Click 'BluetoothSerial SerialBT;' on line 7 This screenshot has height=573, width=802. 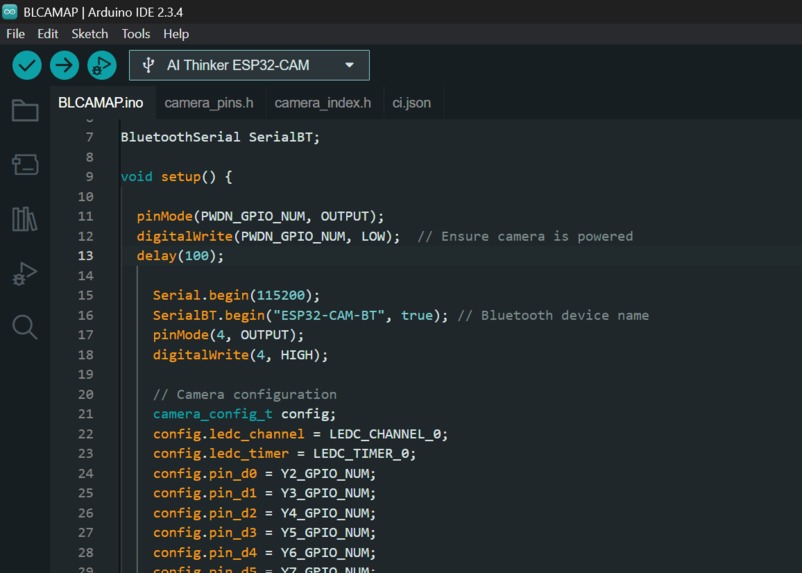[220, 137]
